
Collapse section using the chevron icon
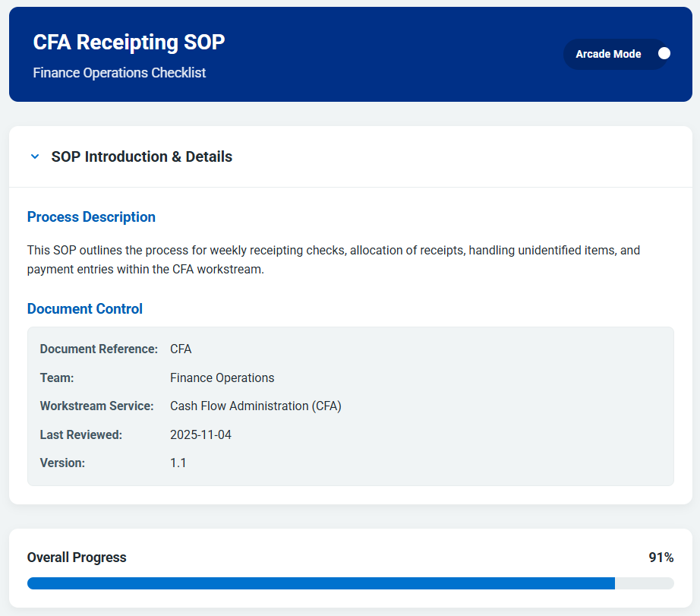point(34,156)
